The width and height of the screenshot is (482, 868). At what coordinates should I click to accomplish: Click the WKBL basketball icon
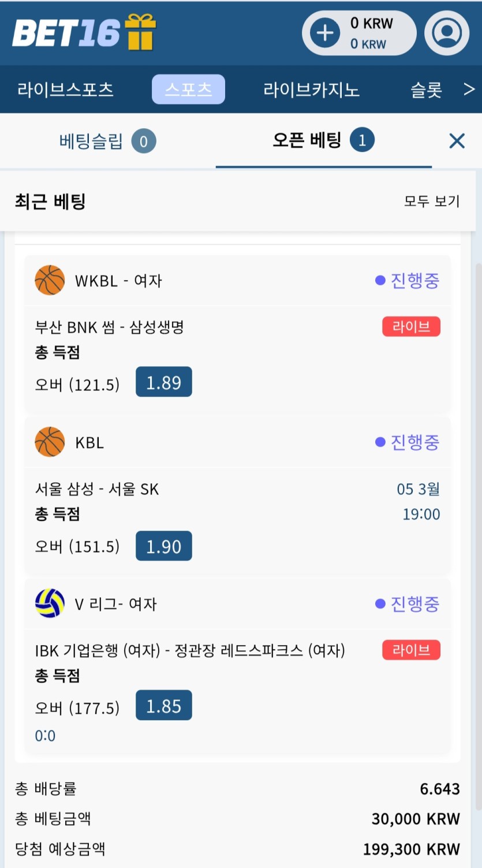click(x=50, y=280)
